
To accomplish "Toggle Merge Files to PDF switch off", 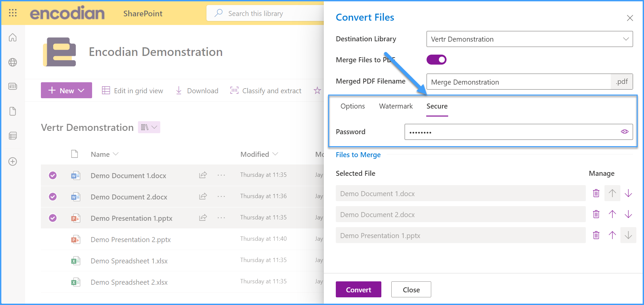I will (437, 60).
